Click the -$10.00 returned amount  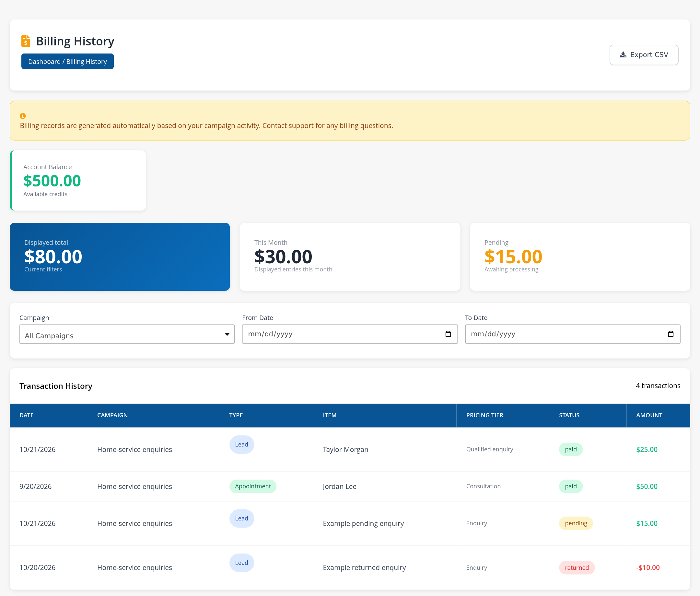pyautogui.click(x=647, y=567)
